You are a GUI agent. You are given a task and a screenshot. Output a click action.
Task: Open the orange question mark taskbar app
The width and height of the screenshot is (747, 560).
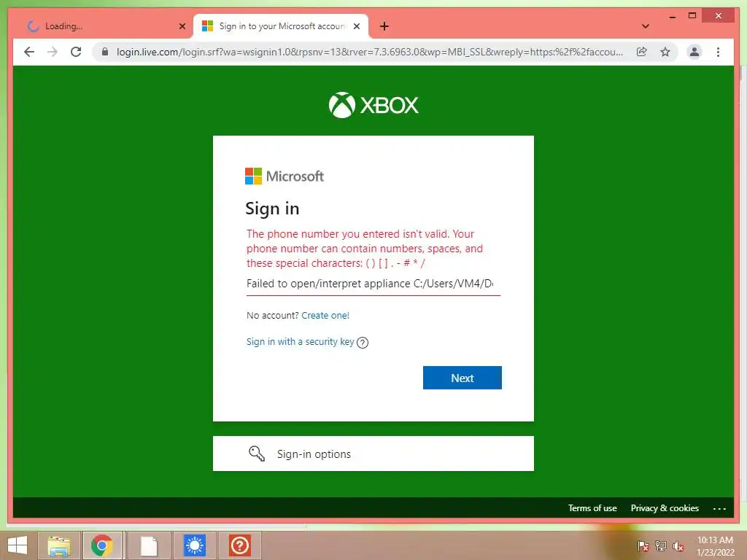239,545
